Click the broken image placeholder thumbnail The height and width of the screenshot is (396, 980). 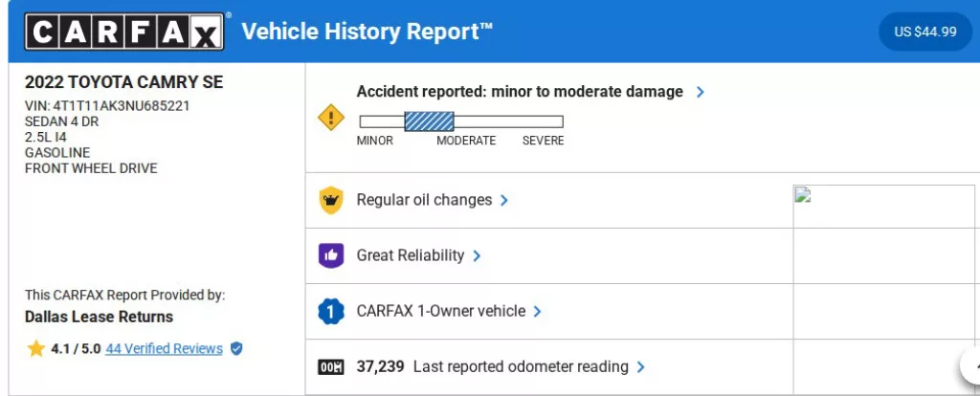(803, 195)
